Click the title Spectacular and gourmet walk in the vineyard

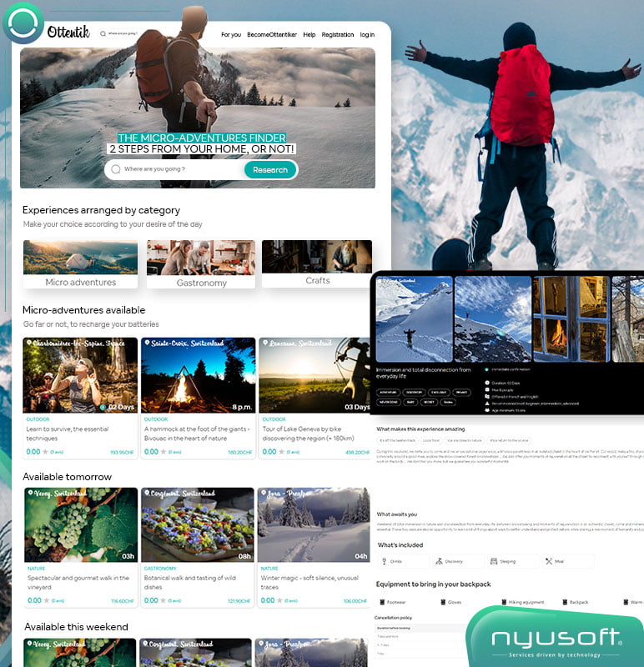[x=78, y=582]
